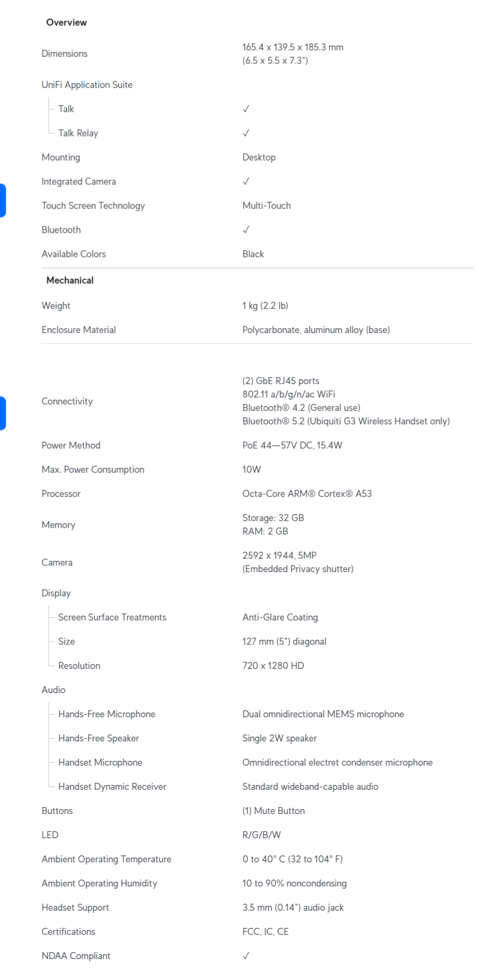
Task: Select the Handset Dynamic Receiver sub-item
Action: click(x=112, y=787)
